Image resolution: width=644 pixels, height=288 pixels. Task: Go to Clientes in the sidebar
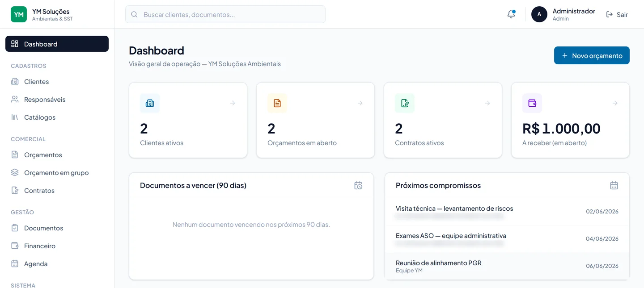57,81
